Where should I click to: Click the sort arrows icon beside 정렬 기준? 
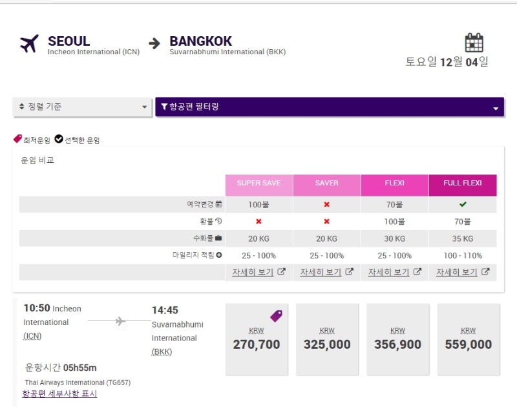coord(22,107)
